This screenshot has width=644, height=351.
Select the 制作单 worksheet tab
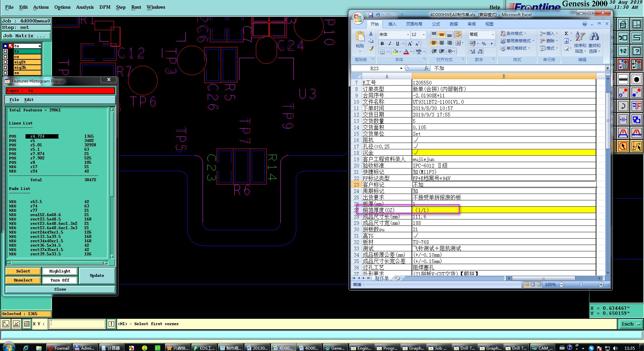[381, 278]
